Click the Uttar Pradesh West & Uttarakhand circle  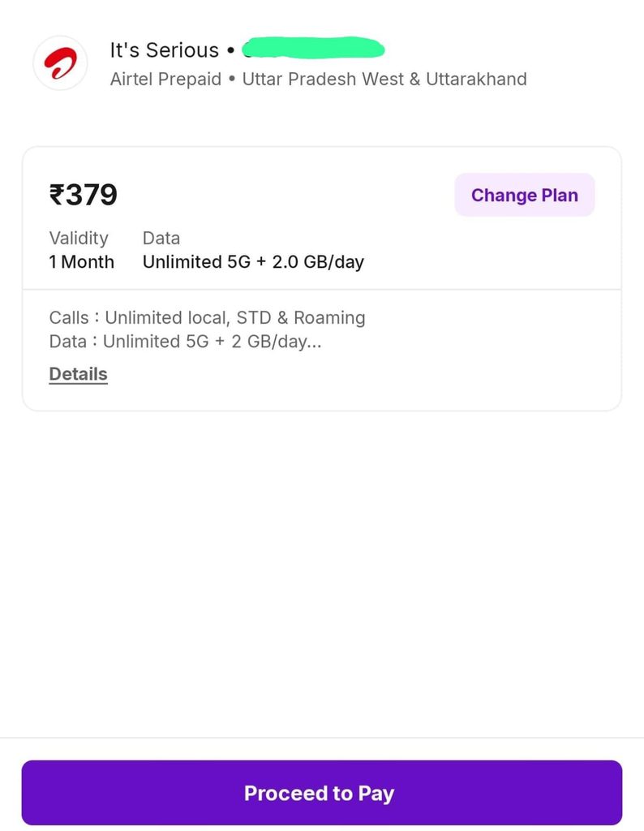(x=384, y=79)
